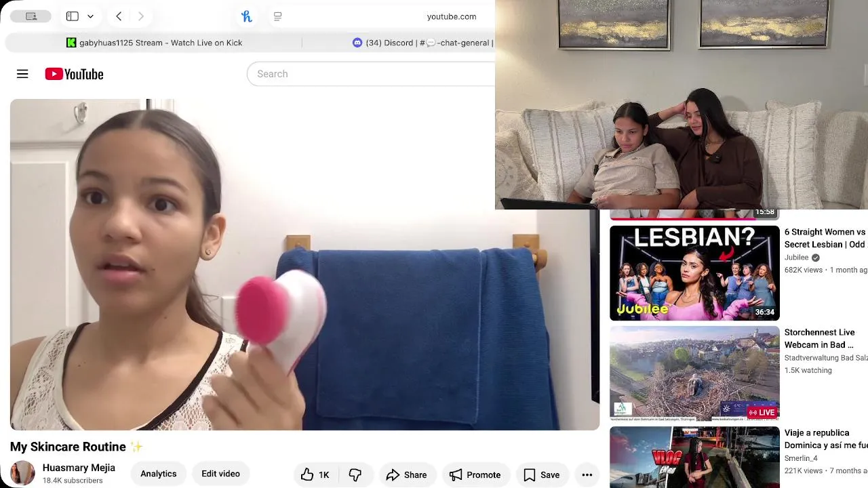Share the video
This screenshot has height=488, width=868.
tap(407, 474)
